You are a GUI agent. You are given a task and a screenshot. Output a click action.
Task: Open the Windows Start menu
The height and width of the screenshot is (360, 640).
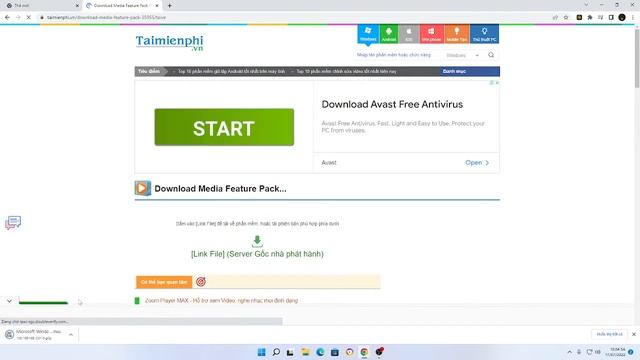(262, 352)
